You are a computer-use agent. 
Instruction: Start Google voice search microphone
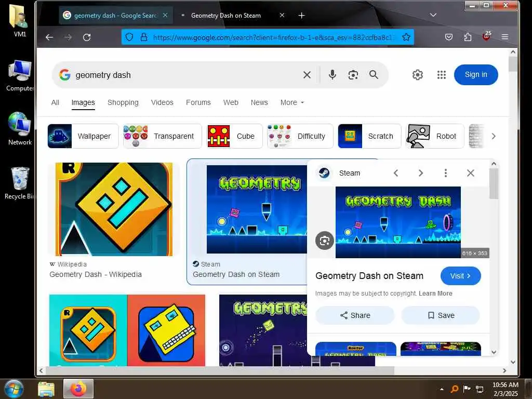[x=332, y=75]
